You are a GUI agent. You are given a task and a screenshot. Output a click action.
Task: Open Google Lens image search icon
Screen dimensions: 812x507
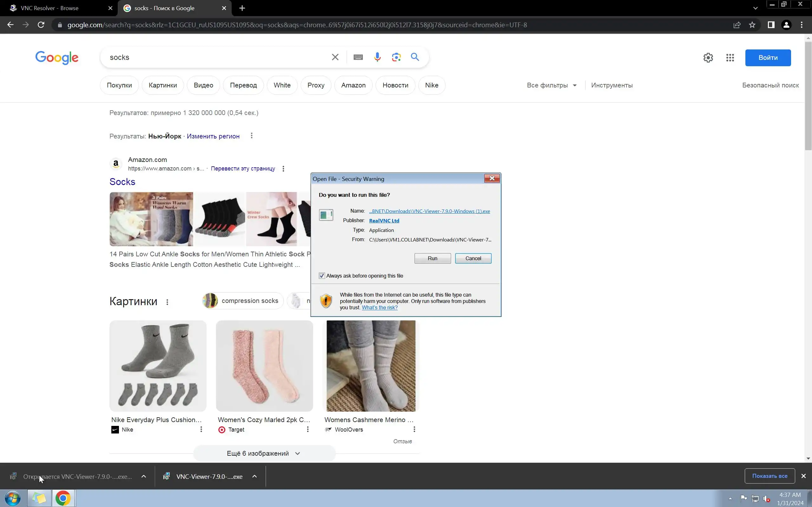[x=396, y=57]
